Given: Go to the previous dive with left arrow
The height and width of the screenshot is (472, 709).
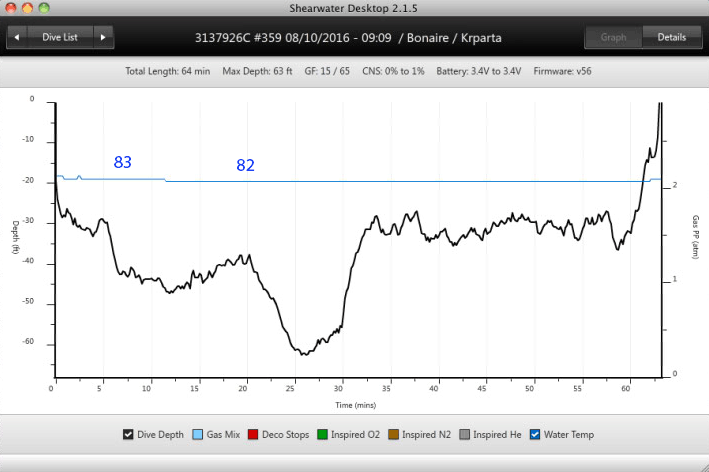Looking at the screenshot, I should pyautogui.click(x=18, y=38).
